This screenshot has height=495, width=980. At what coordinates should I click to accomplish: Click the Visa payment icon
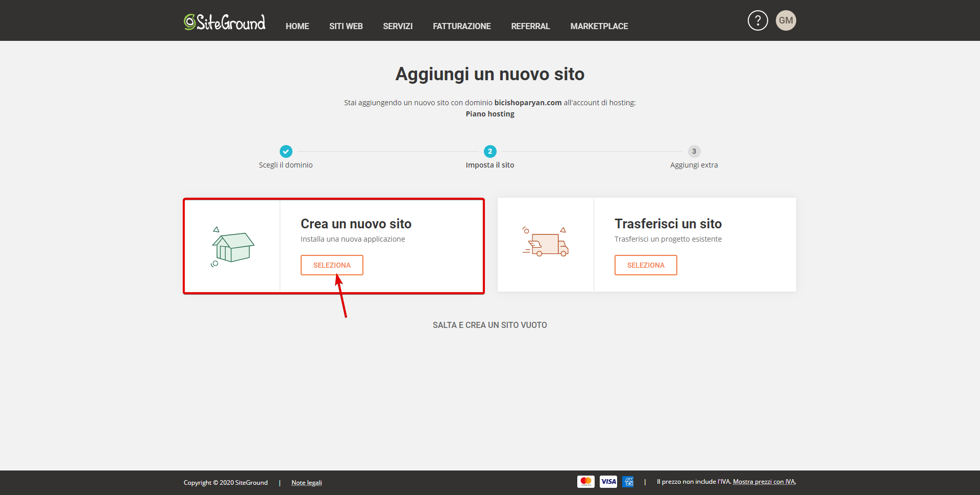pyautogui.click(x=608, y=482)
